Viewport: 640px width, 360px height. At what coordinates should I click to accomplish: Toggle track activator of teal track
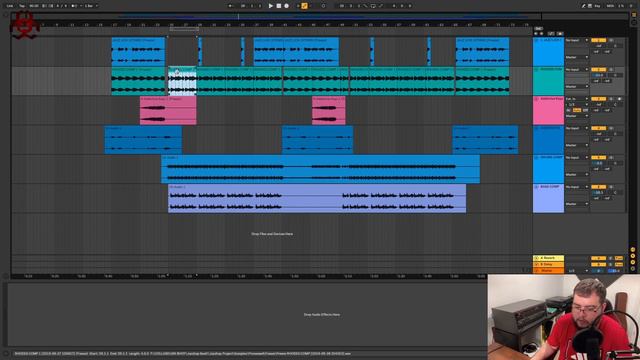[x=598, y=69]
